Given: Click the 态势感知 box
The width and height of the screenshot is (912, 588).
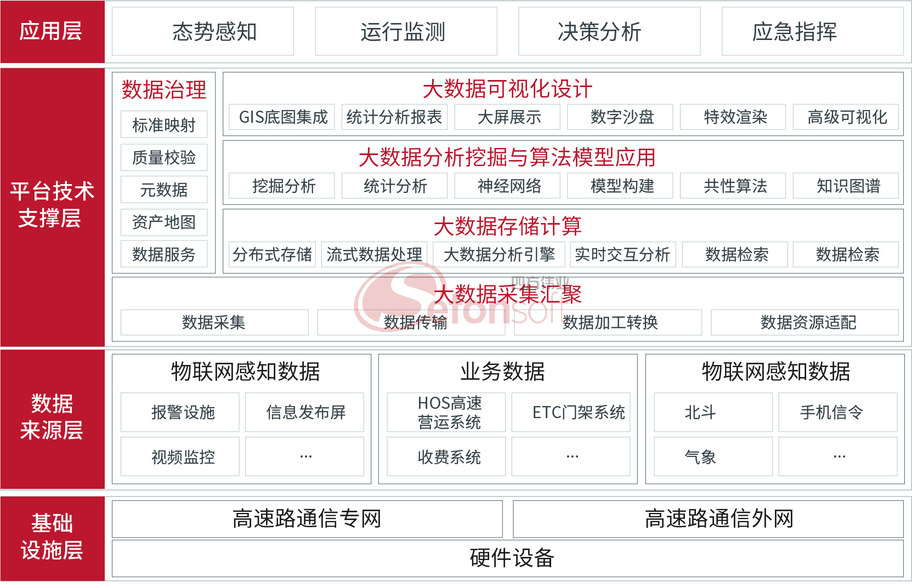Looking at the screenshot, I should [203, 31].
